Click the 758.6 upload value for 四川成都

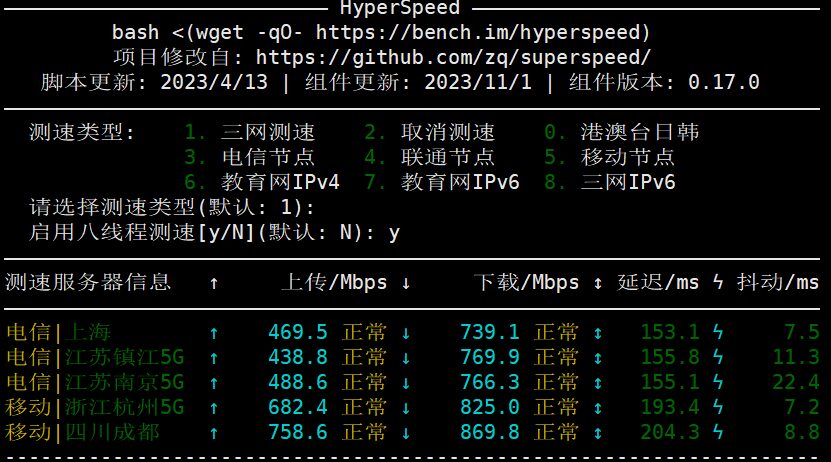click(x=298, y=432)
